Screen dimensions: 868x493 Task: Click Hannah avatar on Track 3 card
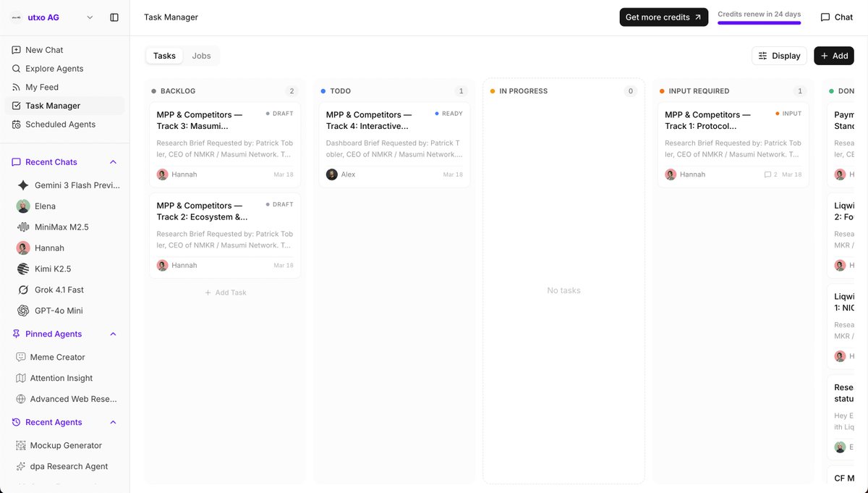163,174
